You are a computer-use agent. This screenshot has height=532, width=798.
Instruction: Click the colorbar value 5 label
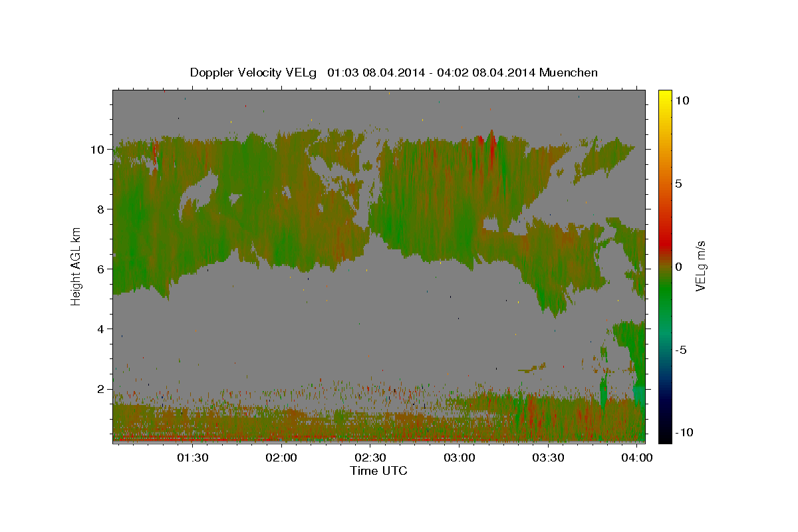[x=679, y=184]
